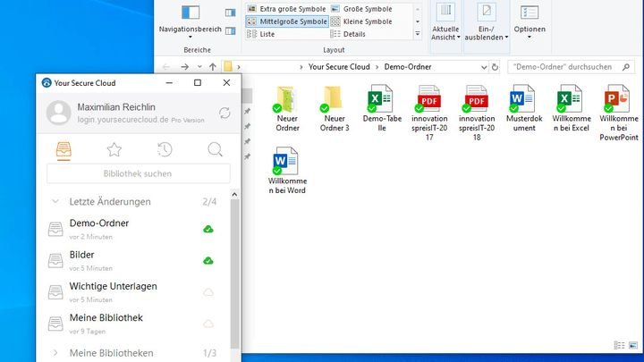Choose Liste layout

click(x=261, y=34)
